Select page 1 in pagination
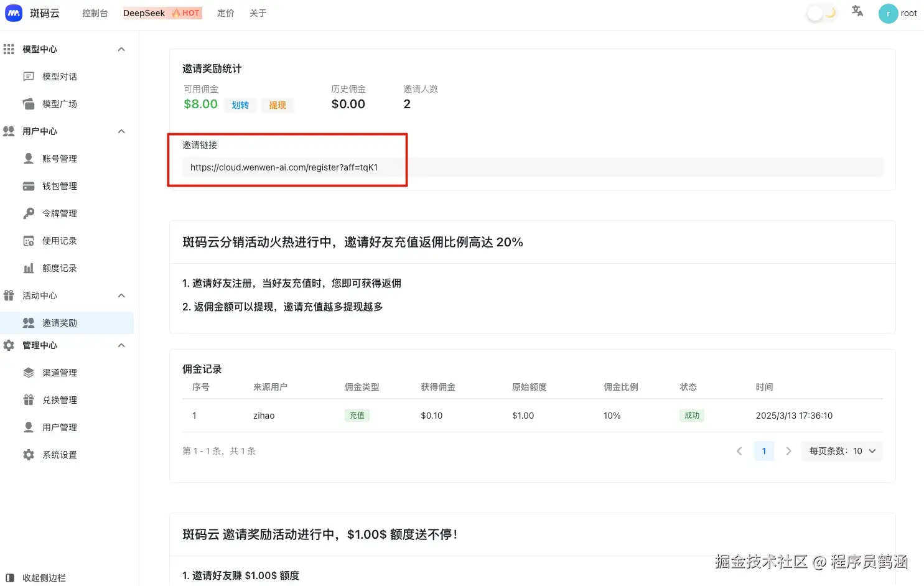924x586 pixels. 764,451
